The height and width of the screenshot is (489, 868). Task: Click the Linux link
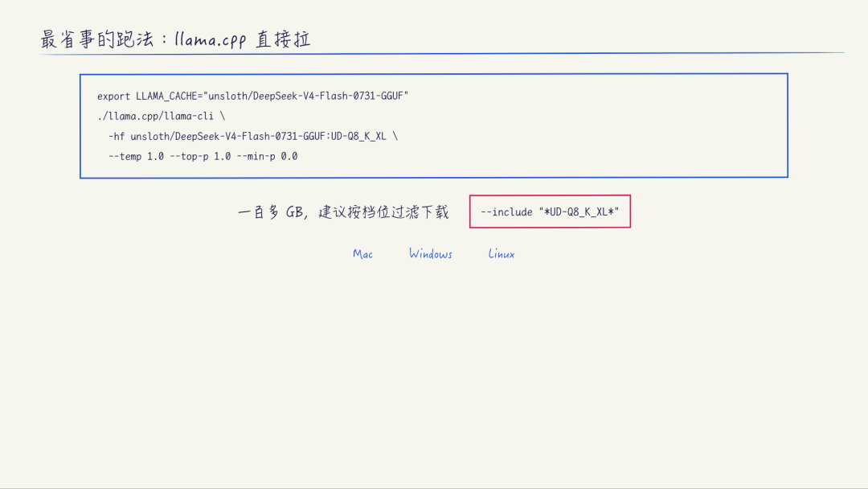502,254
